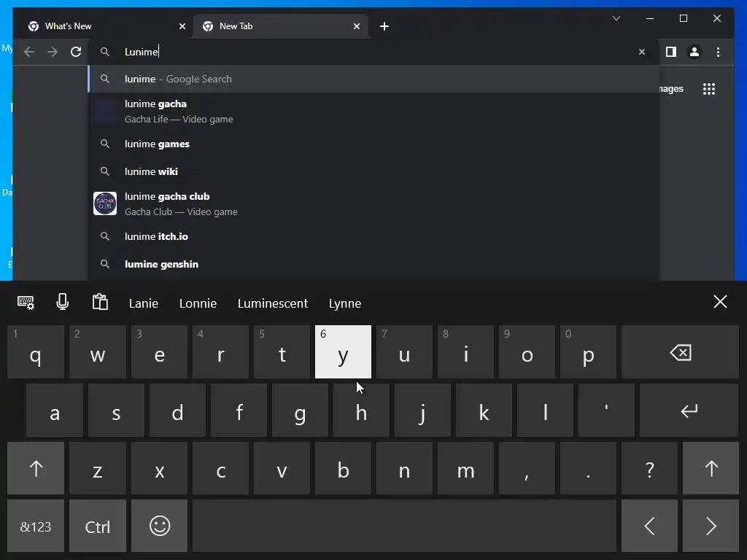Close the What's New tab

pos(182,26)
